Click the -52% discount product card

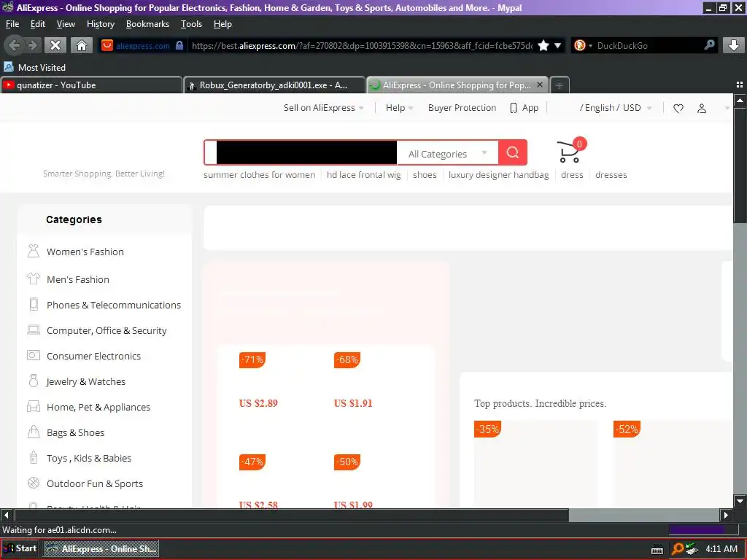pos(673,464)
